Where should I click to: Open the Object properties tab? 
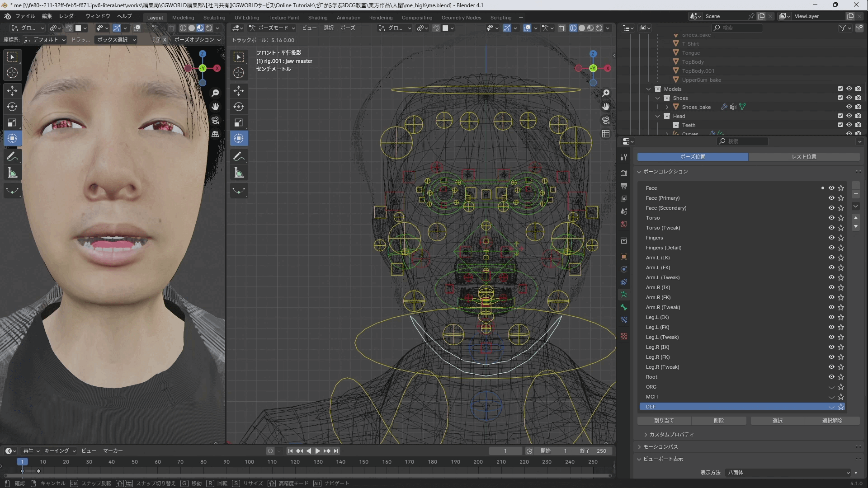pyautogui.click(x=624, y=257)
